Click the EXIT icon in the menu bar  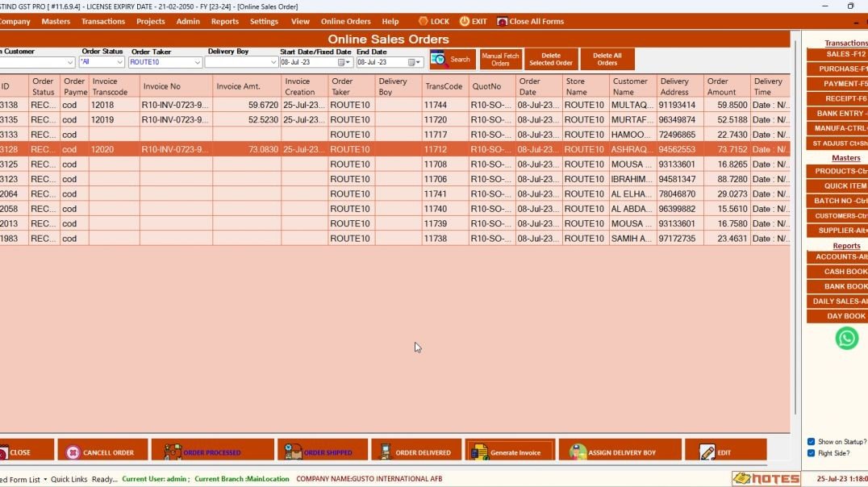point(462,21)
